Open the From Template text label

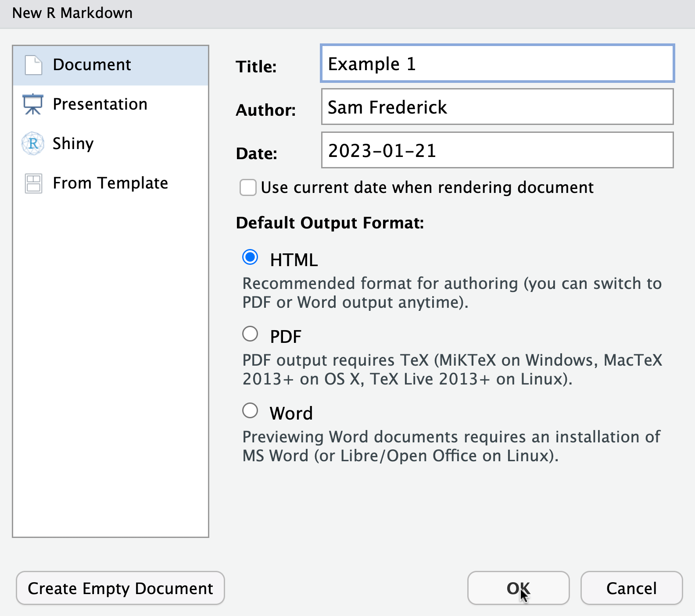tap(110, 183)
